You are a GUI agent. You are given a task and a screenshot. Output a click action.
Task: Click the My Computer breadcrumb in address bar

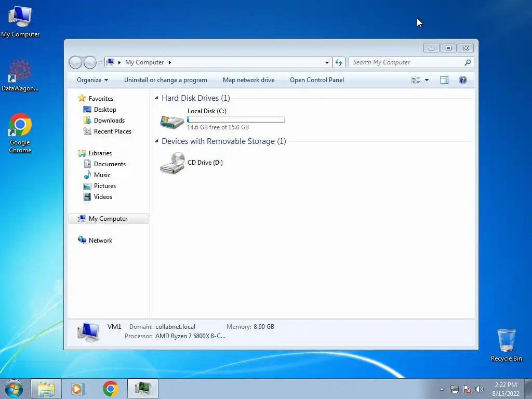(144, 62)
